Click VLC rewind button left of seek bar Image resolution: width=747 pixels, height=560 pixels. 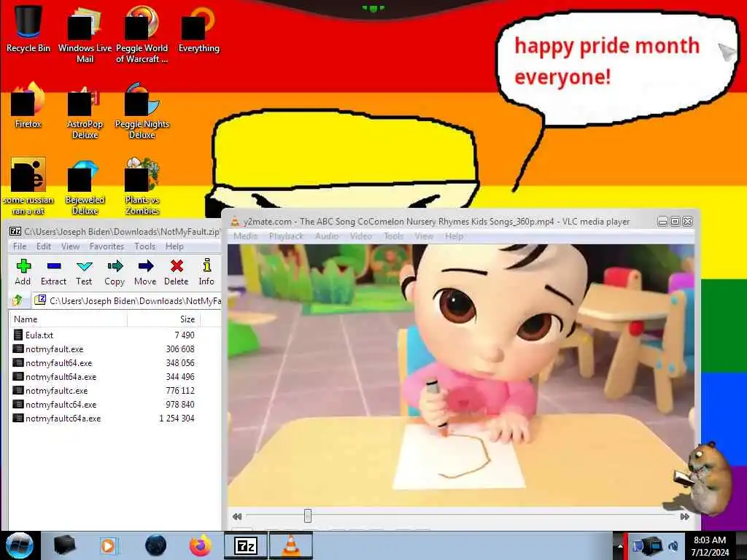tap(237, 516)
